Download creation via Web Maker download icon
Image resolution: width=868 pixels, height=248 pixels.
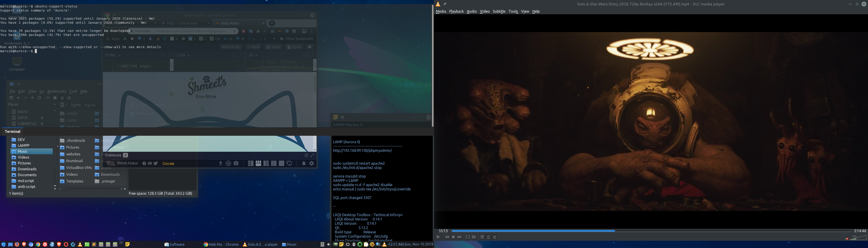(x=221, y=163)
